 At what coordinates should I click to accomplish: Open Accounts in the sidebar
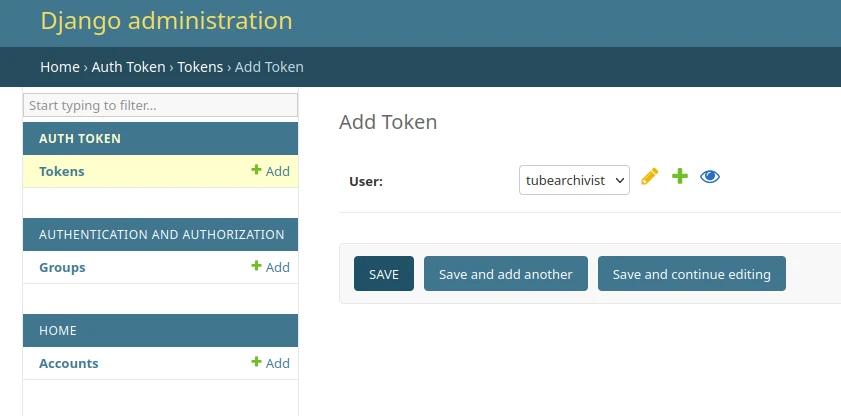tap(69, 363)
